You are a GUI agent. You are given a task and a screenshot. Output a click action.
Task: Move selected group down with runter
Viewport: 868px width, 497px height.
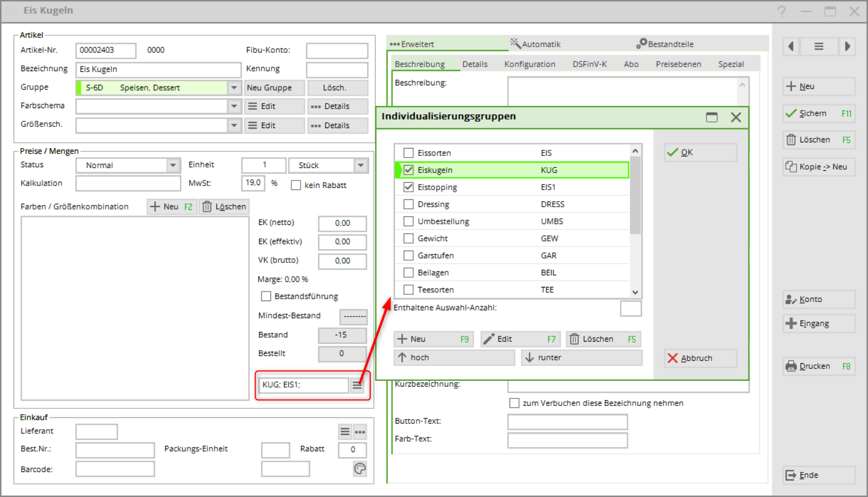coord(581,358)
